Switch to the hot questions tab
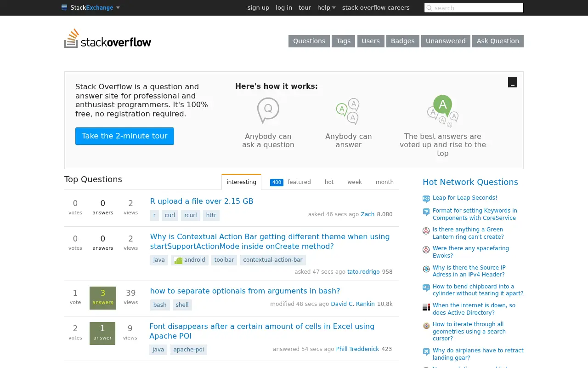This screenshot has height=368, width=588. [329, 182]
